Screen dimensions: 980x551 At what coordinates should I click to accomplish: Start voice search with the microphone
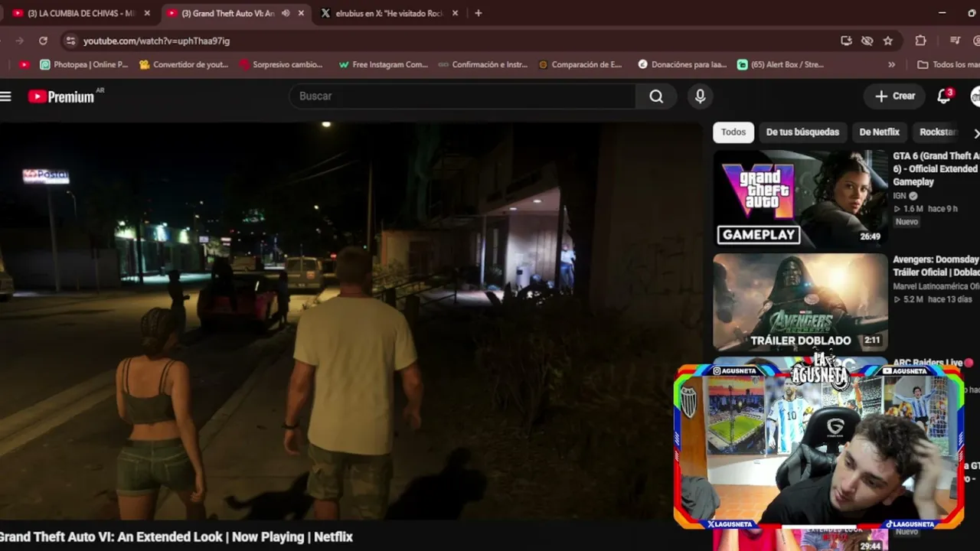700,96
